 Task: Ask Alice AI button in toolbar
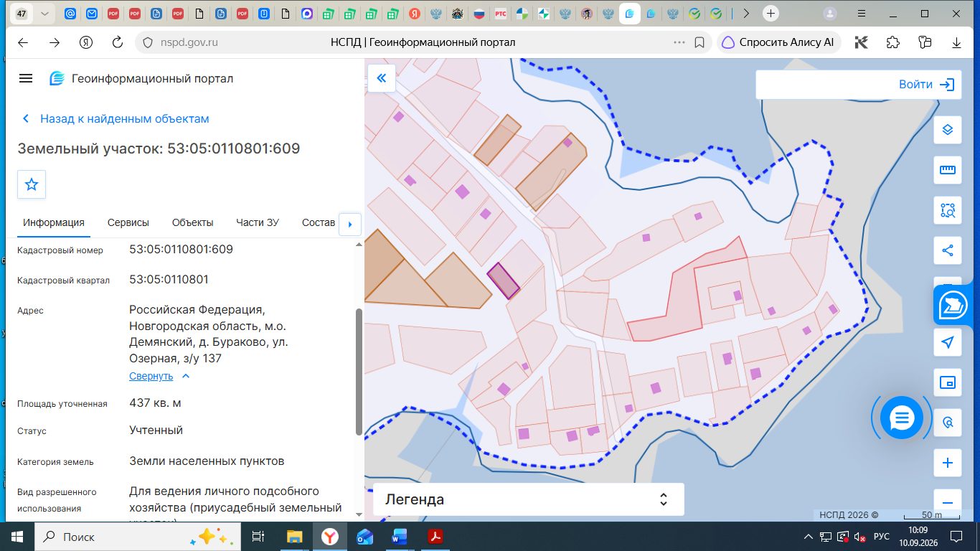pyautogui.click(x=778, y=42)
